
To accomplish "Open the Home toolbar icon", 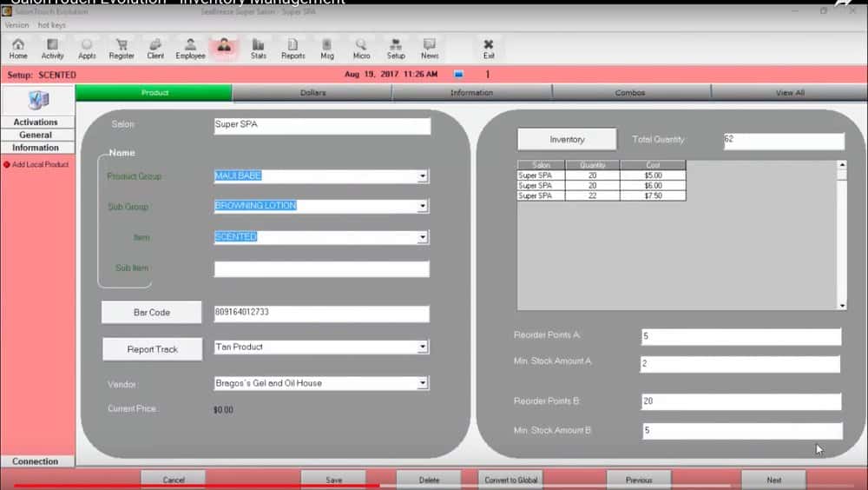I will [18, 49].
